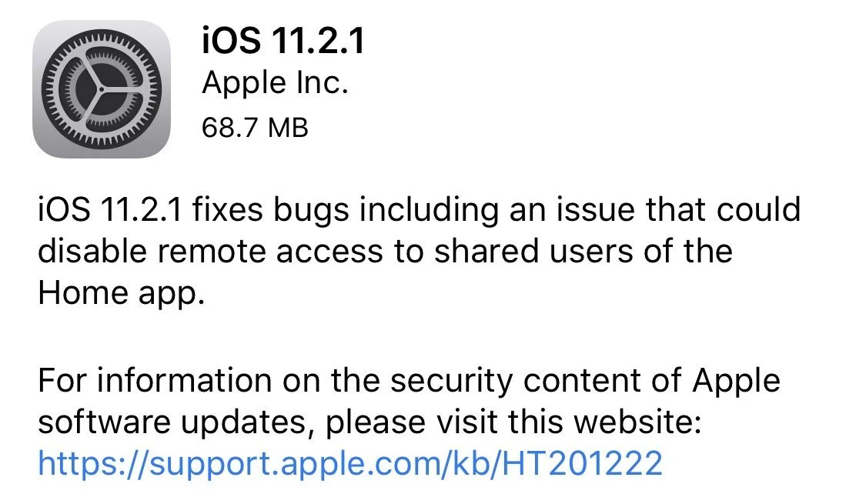Click the bug fix description paragraph
This screenshot has height=504, width=866.
pyautogui.click(x=420, y=251)
